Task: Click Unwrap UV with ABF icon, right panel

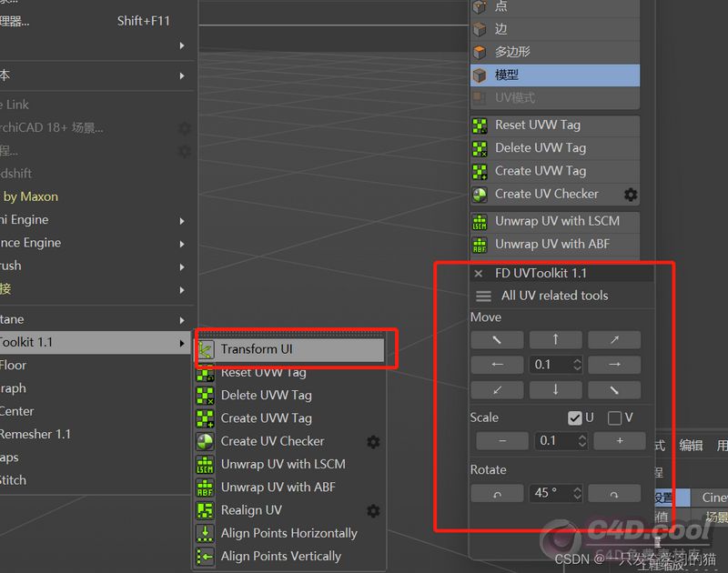Action: click(x=480, y=245)
